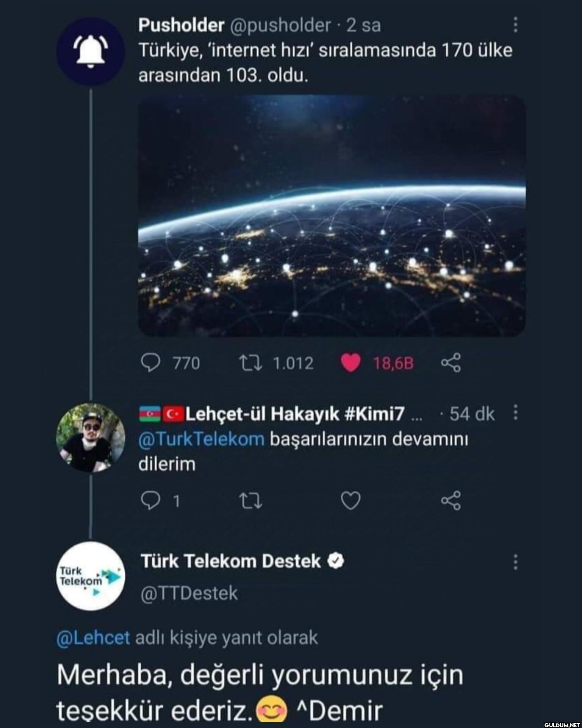Open more options on Türk Telekom Destek tweet

point(515,562)
